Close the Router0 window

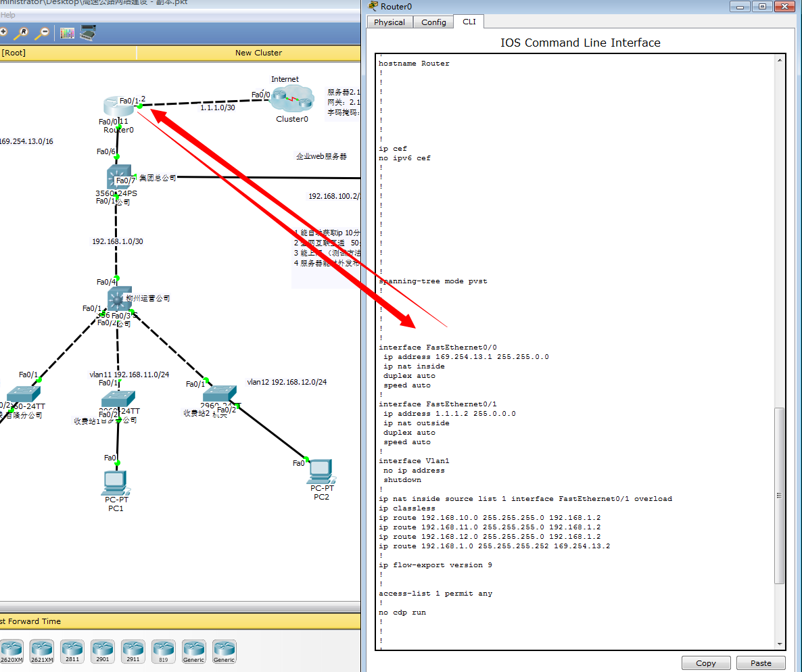784,7
